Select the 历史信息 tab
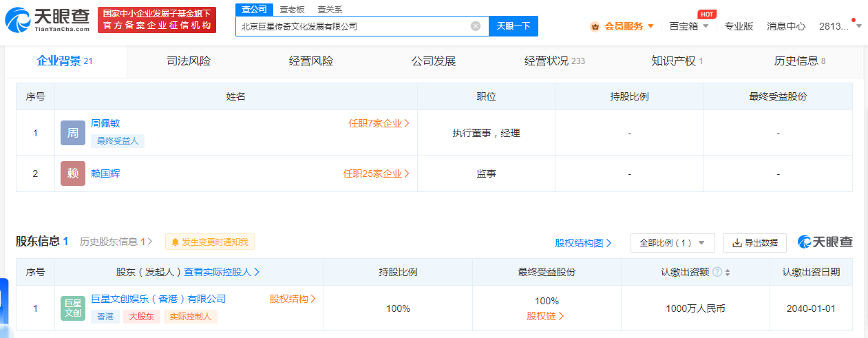 tap(800, 61)
